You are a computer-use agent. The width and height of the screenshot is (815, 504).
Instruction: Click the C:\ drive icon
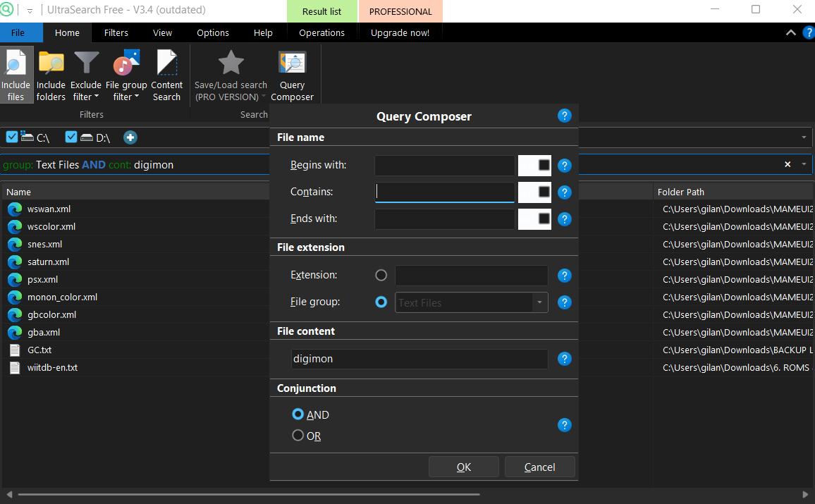[x=27, y=136]
